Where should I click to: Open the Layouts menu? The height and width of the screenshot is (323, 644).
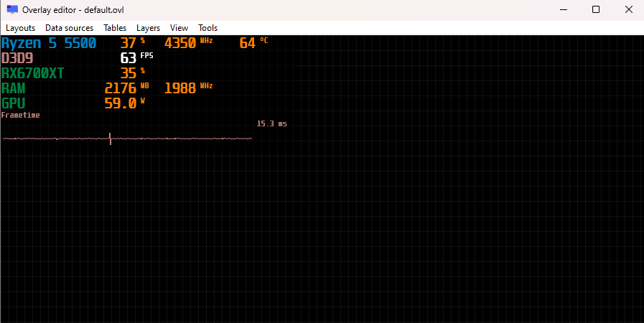pyautogui.click(x=21, y=28)
